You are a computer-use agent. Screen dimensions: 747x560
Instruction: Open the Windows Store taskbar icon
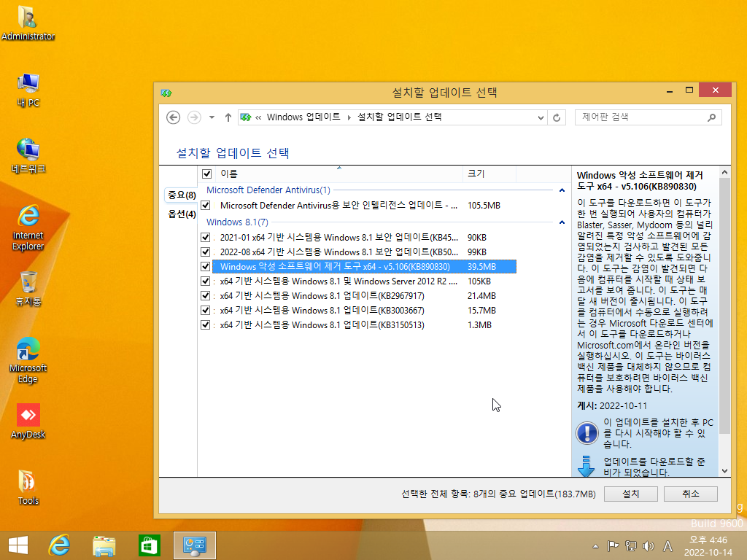[x=149, y=545]
